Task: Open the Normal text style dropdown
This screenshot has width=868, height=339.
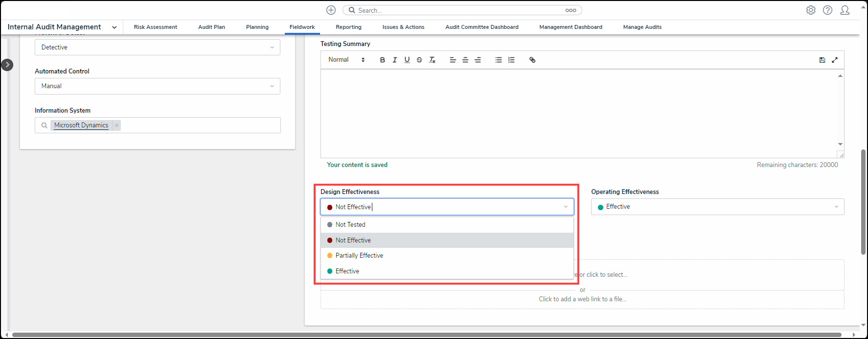Action: [346, 60]
